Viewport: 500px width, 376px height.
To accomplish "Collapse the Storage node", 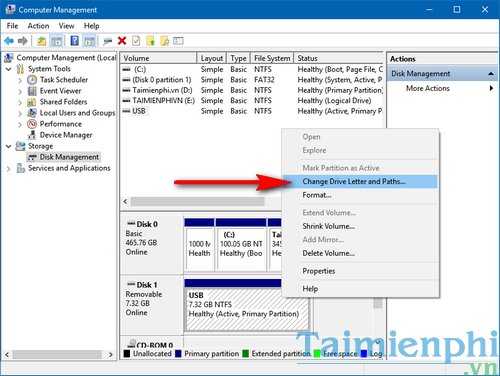I will 9,146.
